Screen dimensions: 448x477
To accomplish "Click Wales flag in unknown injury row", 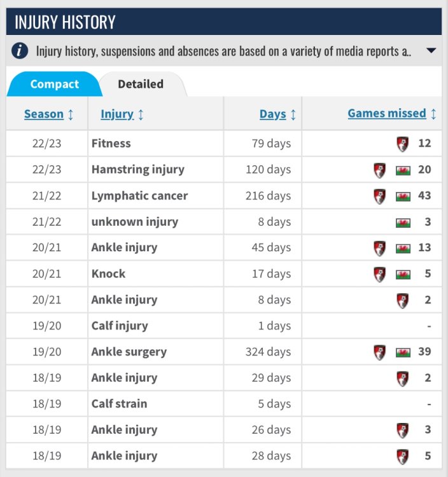I will click(403, 222).
